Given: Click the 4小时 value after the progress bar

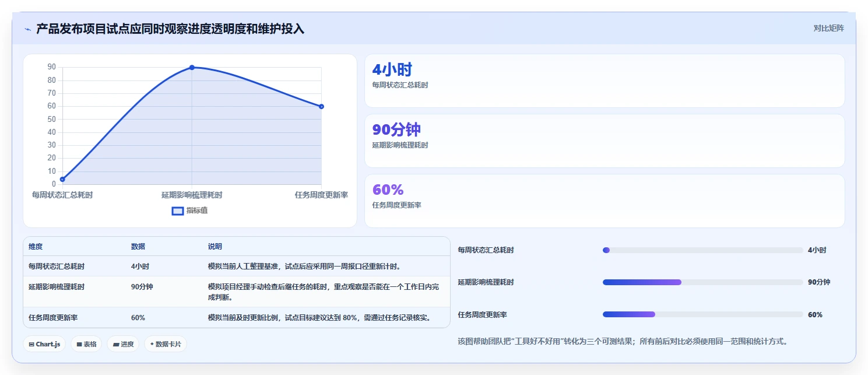Looking at the screenshot, I should tap(817, 250).
